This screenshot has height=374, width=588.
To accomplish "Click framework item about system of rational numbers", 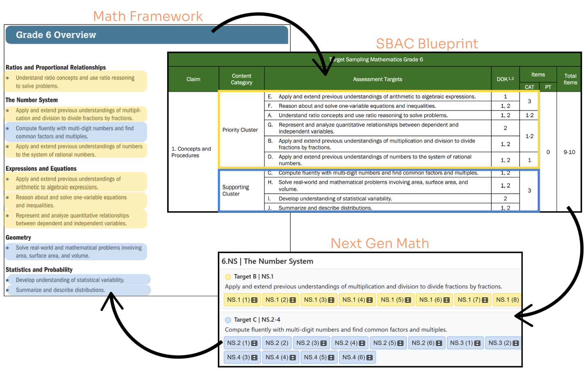I will (75, 150).
